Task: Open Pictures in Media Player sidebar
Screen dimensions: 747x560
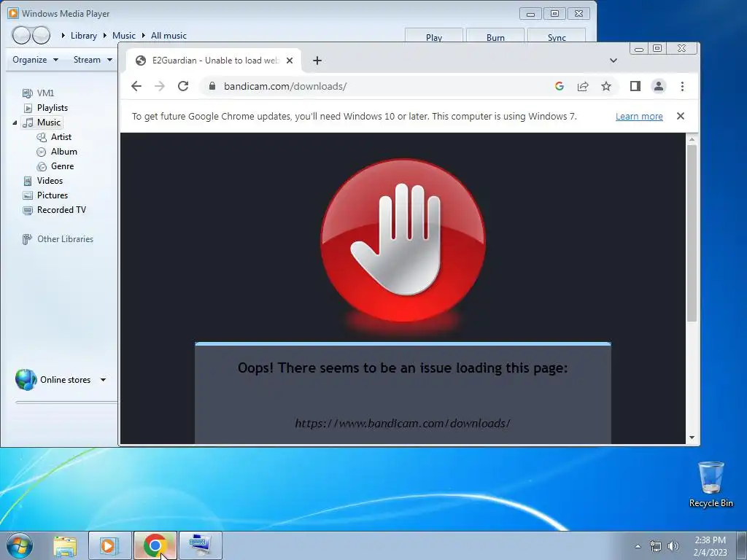Action: pos(45,195)
